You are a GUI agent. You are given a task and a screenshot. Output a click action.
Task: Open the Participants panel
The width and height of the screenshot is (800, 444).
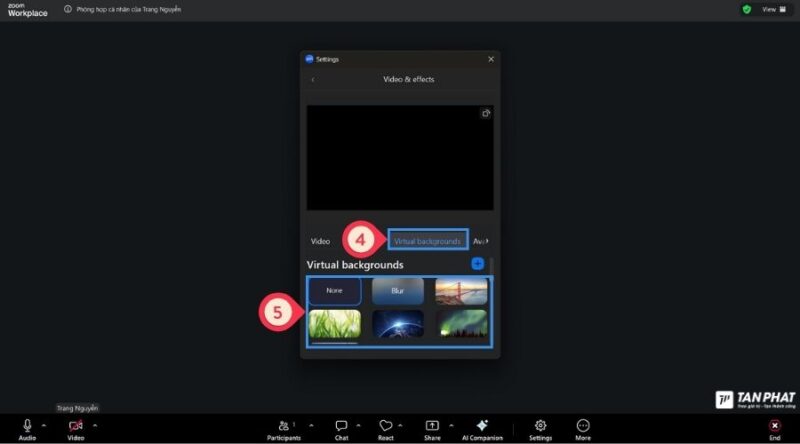point(284,426)
